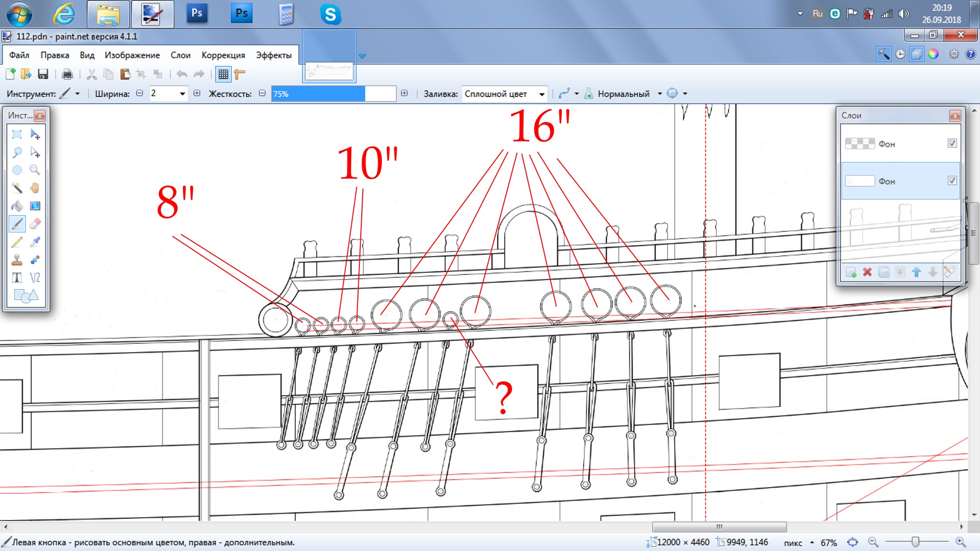Increase brush width with plus button
This screenshot has height=551, width=980.
pos(197,93)
